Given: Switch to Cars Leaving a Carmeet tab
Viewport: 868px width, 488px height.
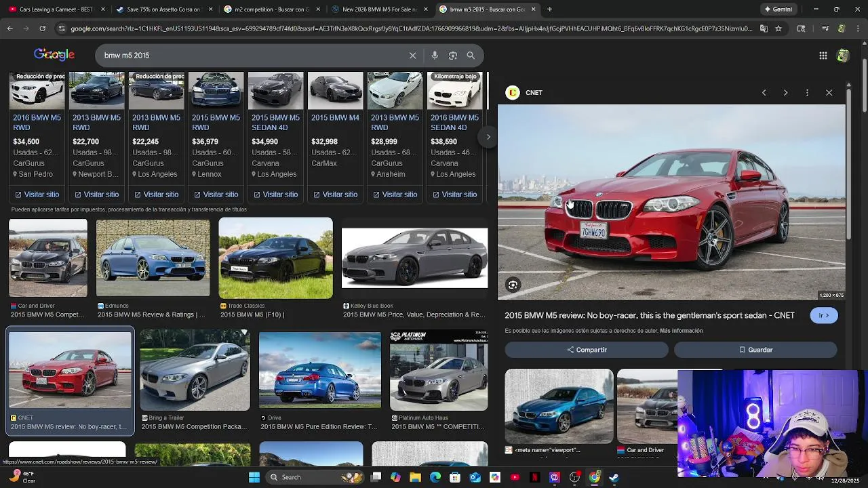Looking at the screenshot, I should pyautogui.click(x=56, y=9).
